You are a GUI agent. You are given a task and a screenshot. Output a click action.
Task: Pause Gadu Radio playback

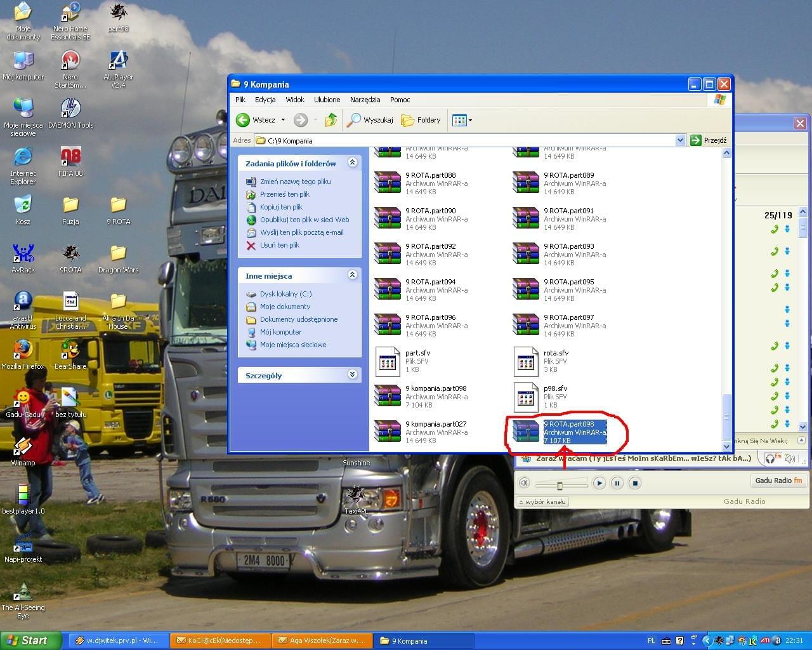pos(617,483)
